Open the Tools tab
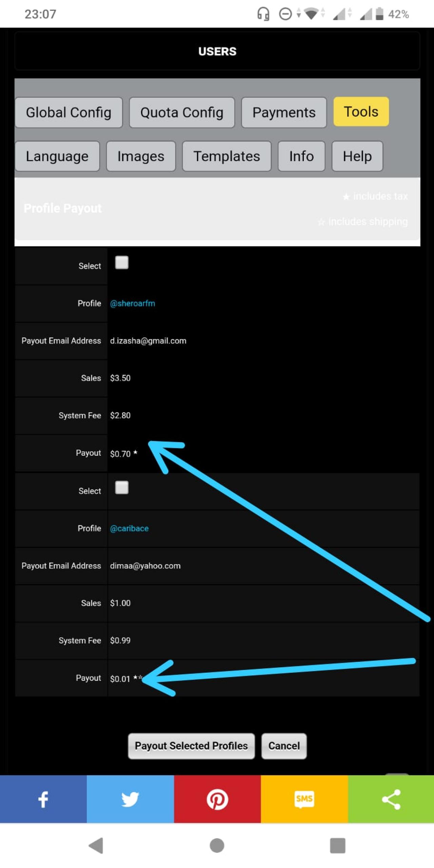 tap(361, 112)
